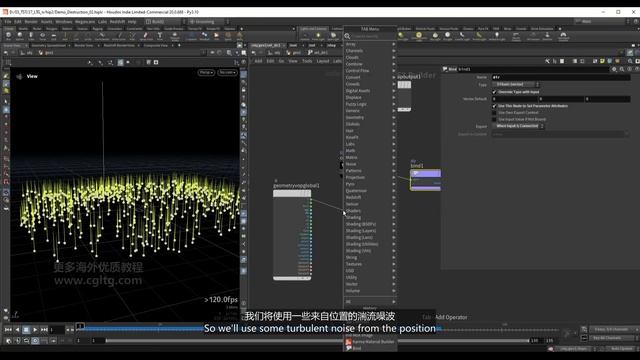
Task: Open the No cam camera dropdown
Action: tap(227, 72)
